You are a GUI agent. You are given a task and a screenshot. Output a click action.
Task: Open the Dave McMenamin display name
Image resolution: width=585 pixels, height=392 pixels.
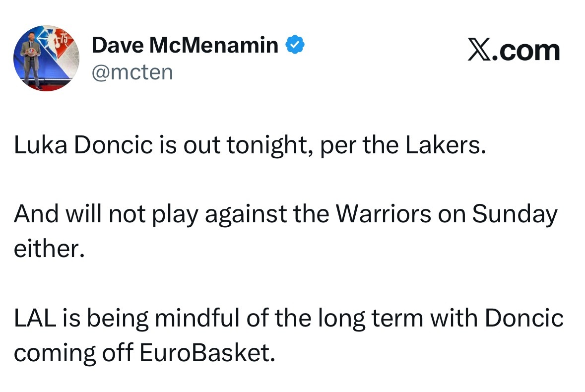[x=185, y=46]
